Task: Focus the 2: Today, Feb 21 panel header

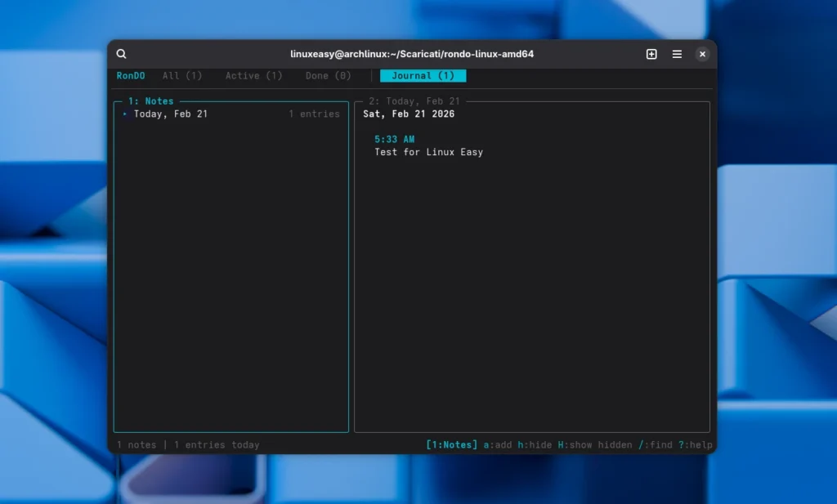Action: pyautogui.click(x=414, y=101)
